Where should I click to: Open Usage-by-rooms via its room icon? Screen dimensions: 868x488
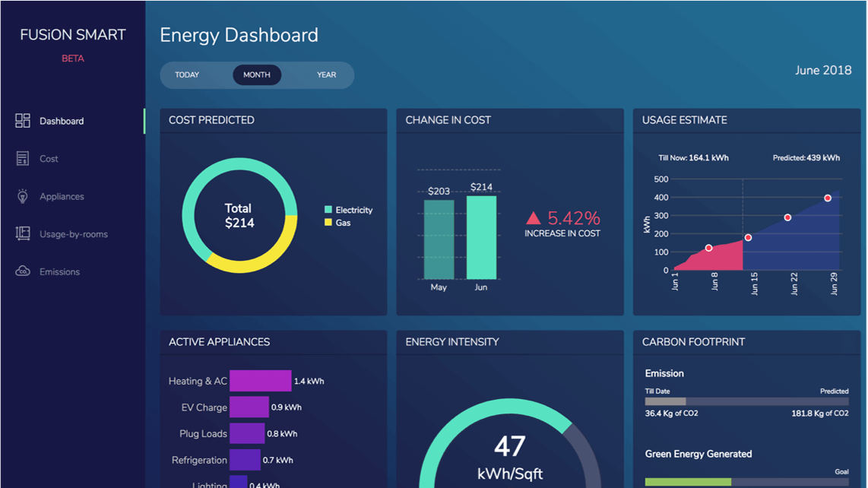(x=21, y=233)
